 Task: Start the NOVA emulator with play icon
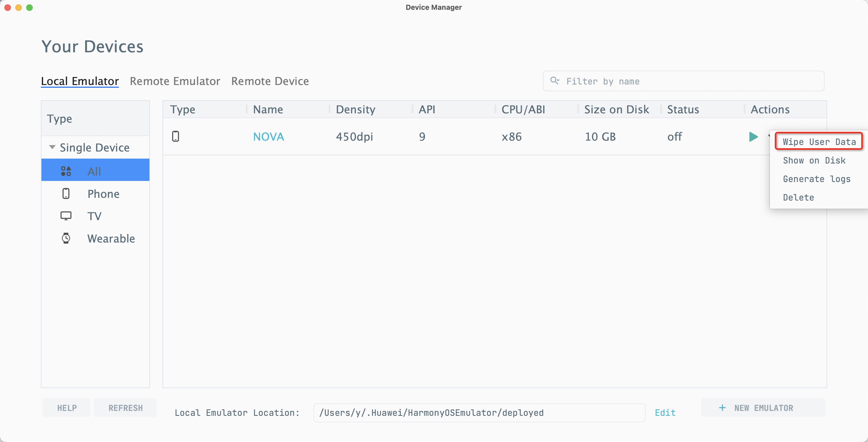754,137
